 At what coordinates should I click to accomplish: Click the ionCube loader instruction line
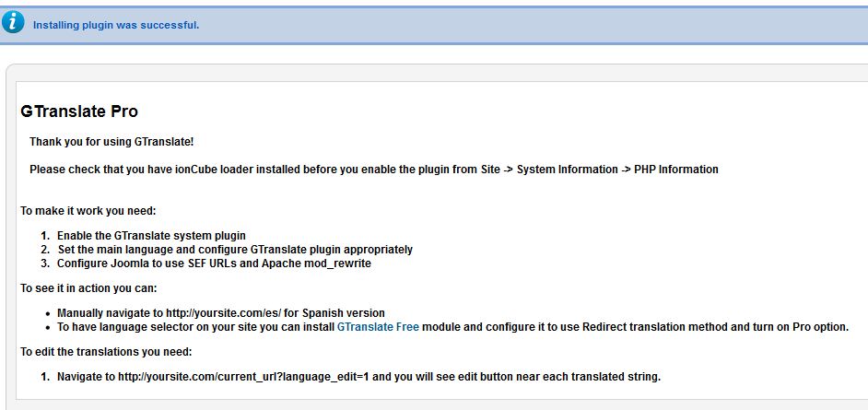tap(374, 170)
